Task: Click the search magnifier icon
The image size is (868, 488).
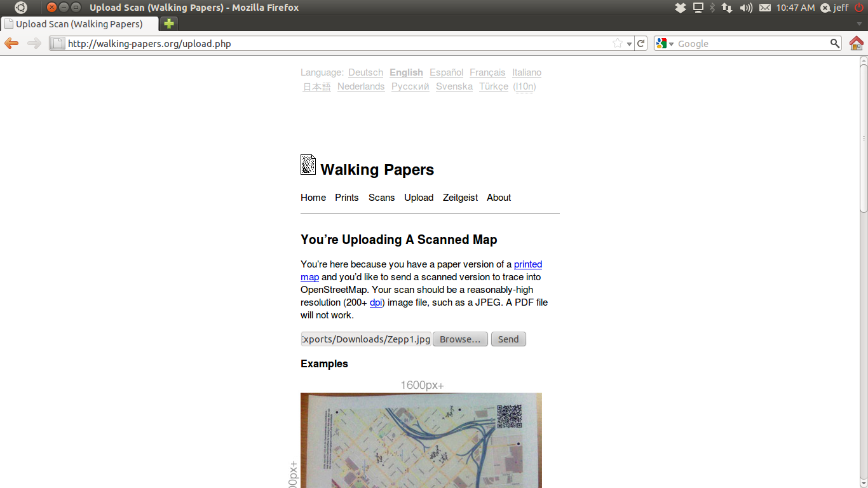Action: click(x=835, y=43)
